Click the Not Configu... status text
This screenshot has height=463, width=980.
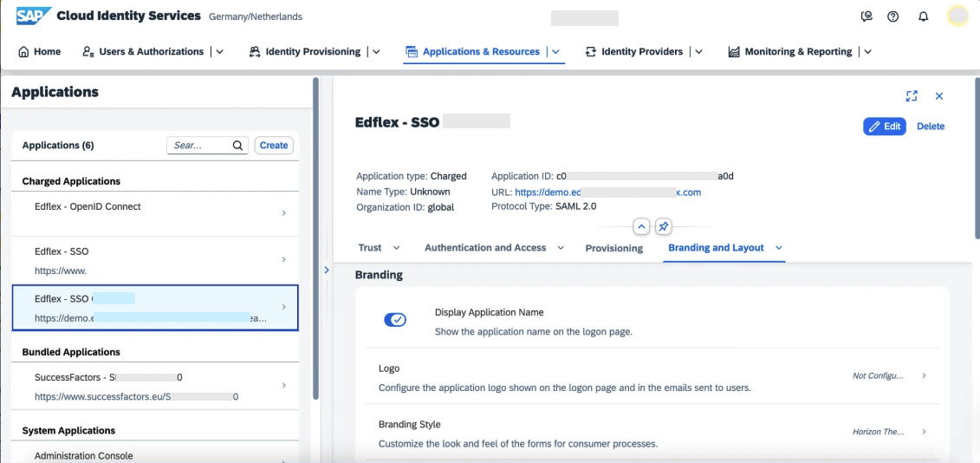(x=878, y=376)
